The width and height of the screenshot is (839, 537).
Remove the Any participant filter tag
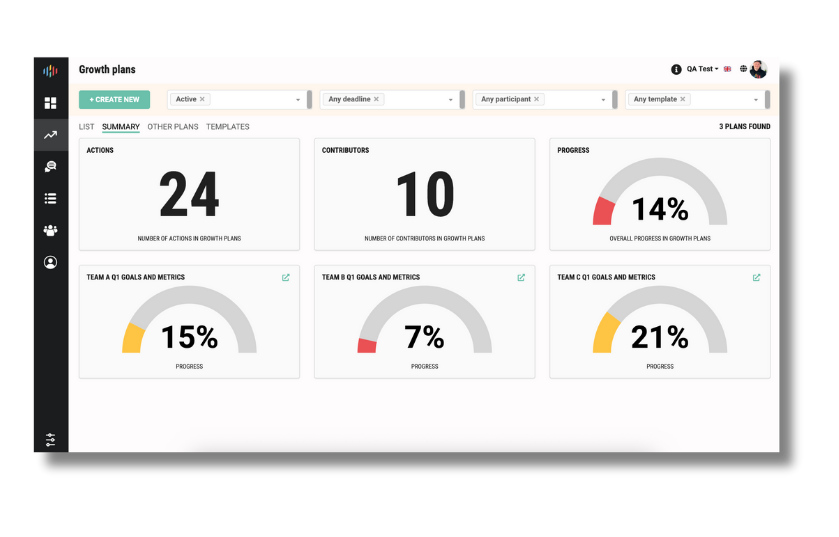537,99
